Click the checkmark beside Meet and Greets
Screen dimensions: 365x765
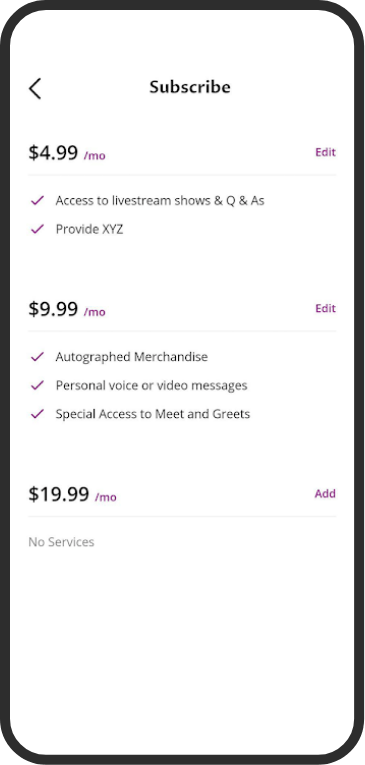[x=37, y=414]
